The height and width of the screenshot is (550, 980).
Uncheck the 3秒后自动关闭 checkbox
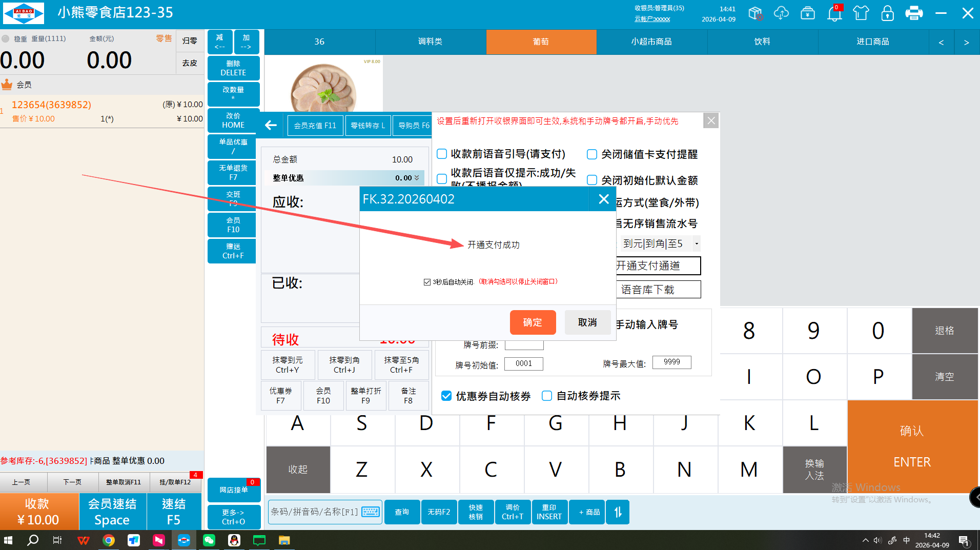click(427, 282)
